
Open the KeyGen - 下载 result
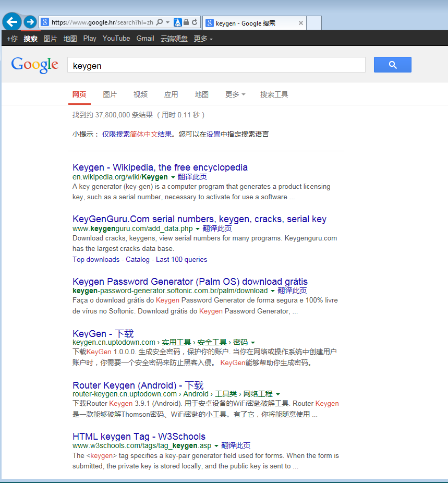click(103, 333)
